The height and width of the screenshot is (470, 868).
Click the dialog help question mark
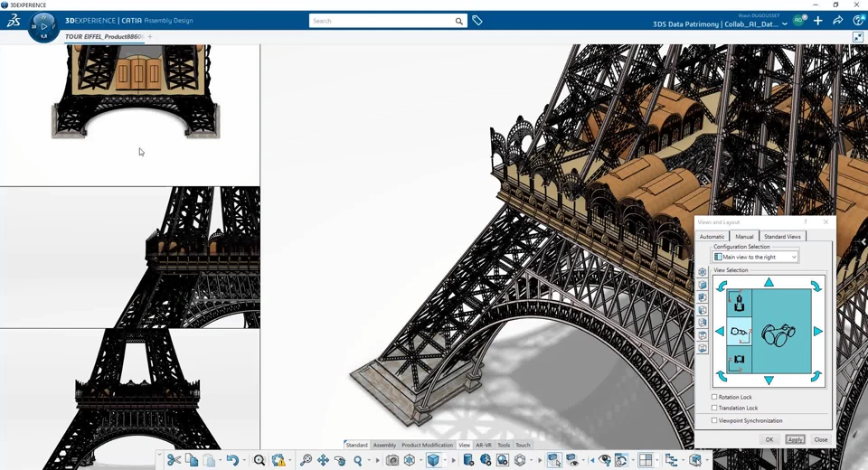coord(806,221)
